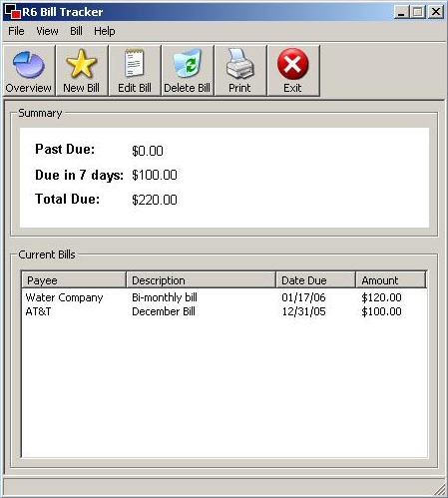Select the AT&T December Bill row

pyautogui.click(x=224, y=311)
